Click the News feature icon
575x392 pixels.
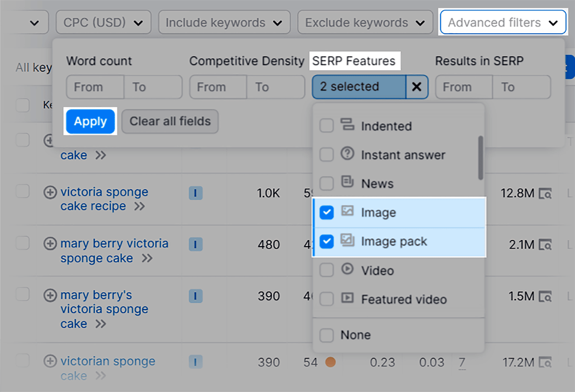[x=348, y=183]
